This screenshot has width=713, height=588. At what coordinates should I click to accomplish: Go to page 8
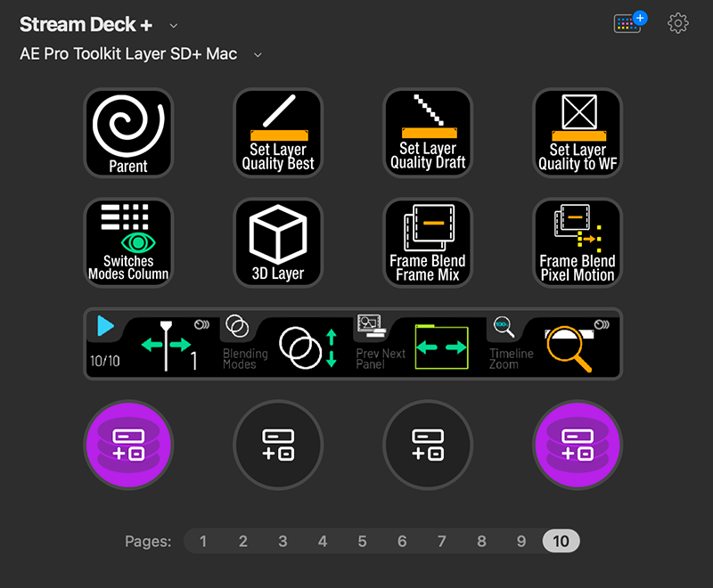481,541
